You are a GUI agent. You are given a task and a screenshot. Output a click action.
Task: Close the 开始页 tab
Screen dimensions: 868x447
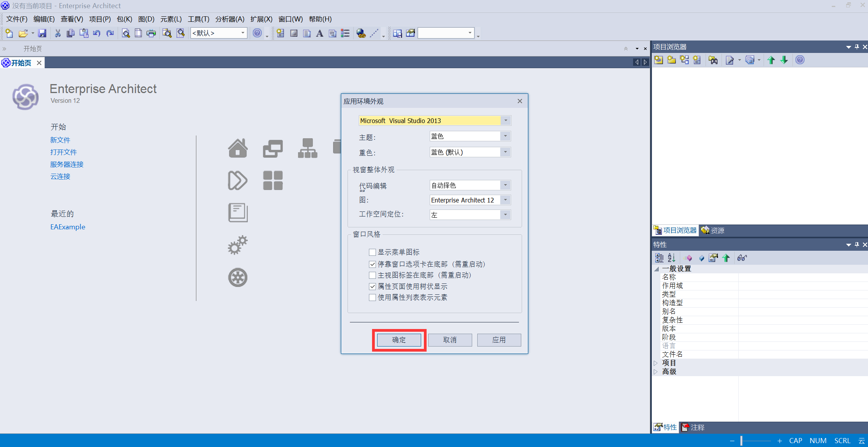point(39,63)
